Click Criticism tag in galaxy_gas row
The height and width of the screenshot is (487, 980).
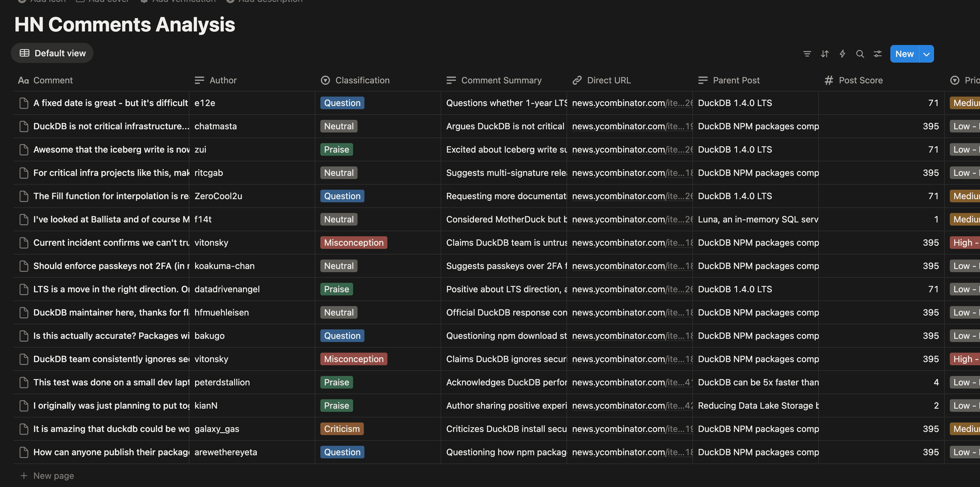342,429
